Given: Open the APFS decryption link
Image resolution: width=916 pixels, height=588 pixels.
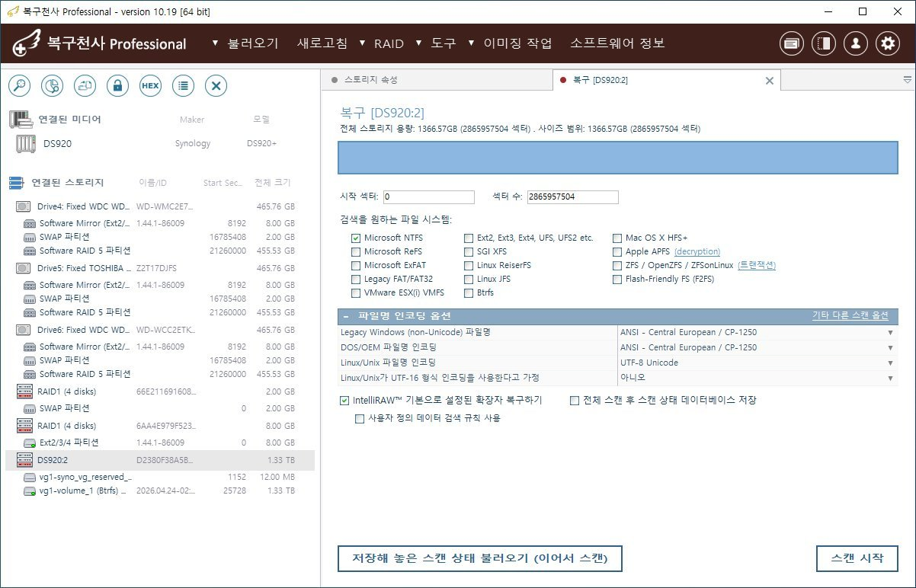Looking at the screenshot, I should click(697, 251).
